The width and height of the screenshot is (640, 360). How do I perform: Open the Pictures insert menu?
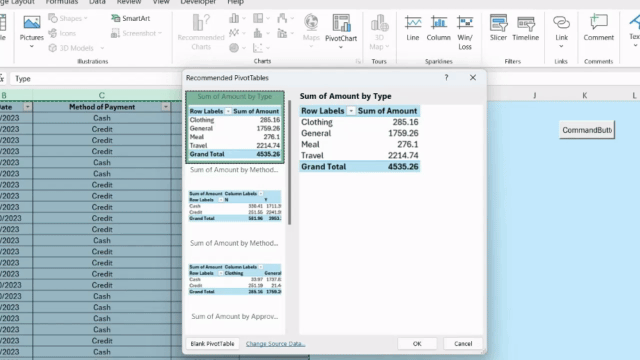coord(31,28)
